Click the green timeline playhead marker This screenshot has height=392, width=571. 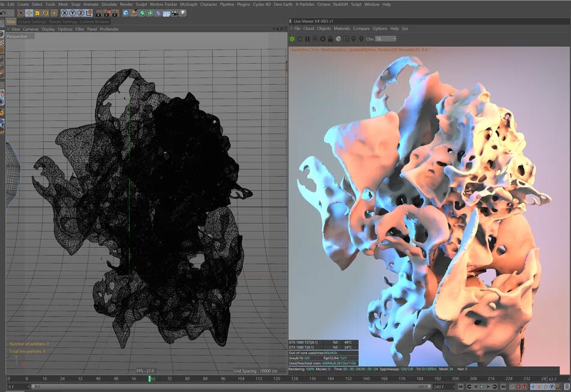click(x=151, y=379)
